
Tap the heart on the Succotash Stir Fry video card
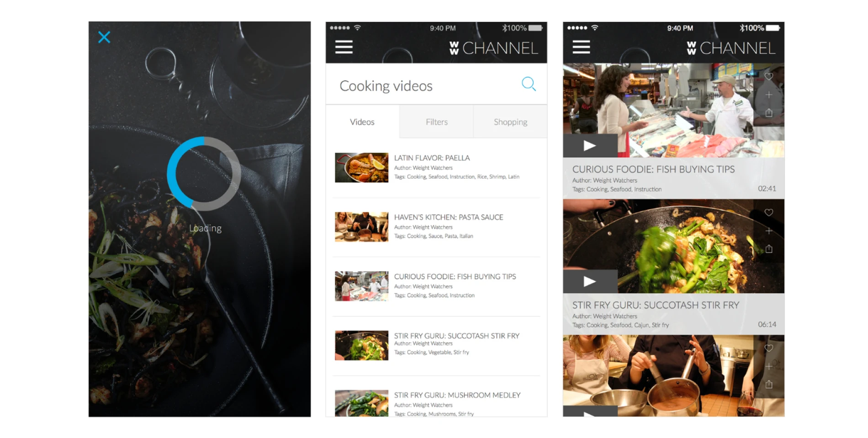(769, 213)
